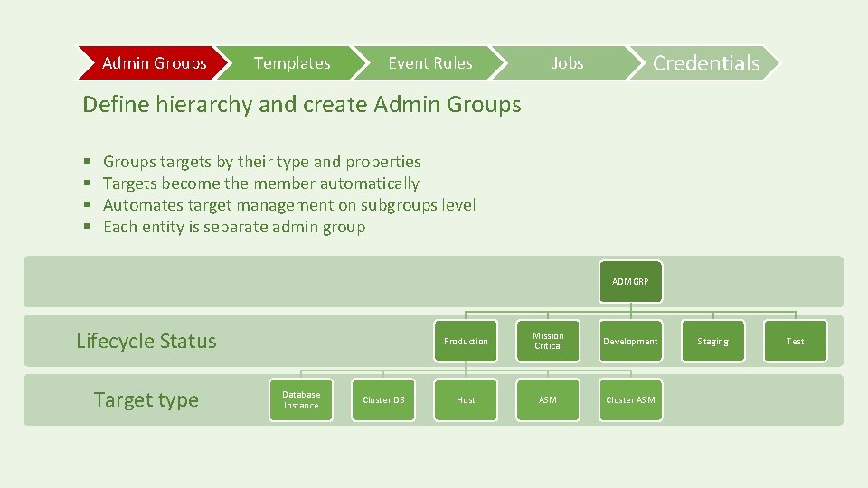868x488 pixels.
Task: Click the Host target type box
Action: coord(466,400)
